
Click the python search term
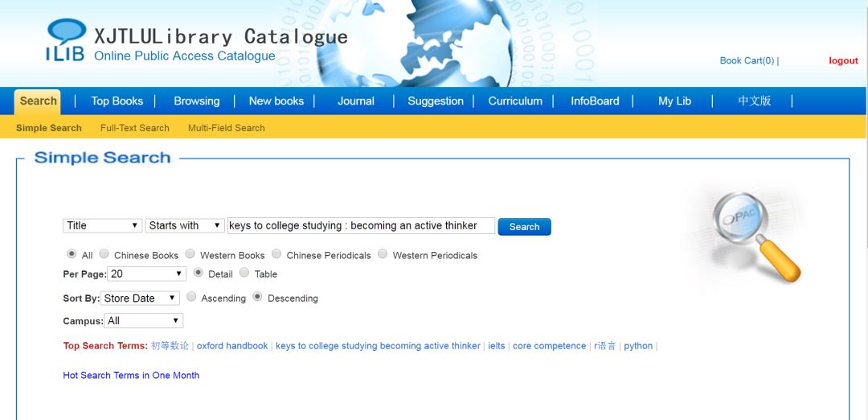(x=638, y=346)
